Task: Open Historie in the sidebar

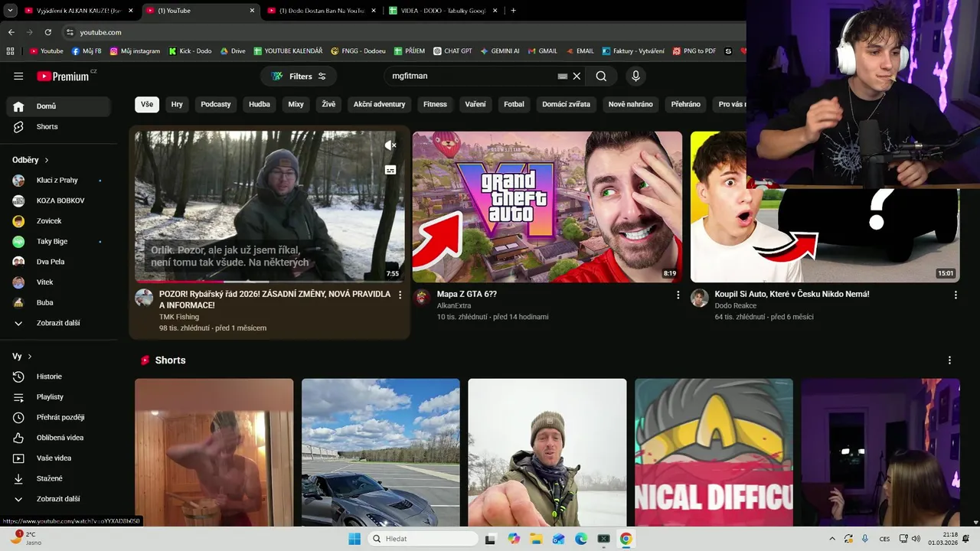Action: [x=59, y=377]
